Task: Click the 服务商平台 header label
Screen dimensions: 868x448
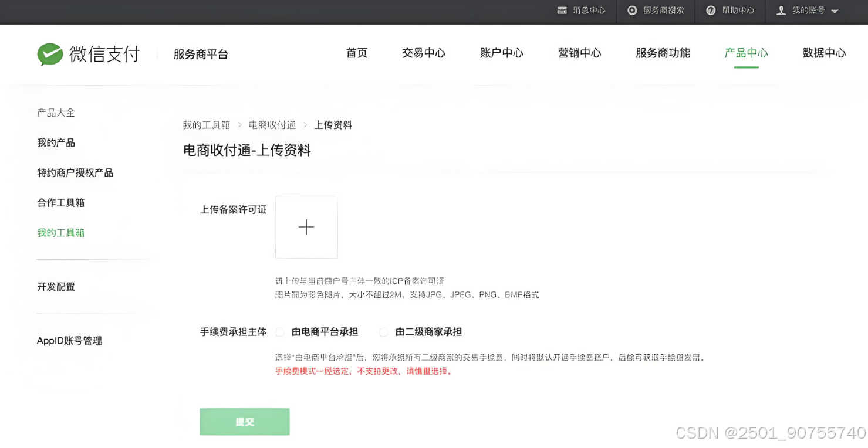Action: click(201, 55)
